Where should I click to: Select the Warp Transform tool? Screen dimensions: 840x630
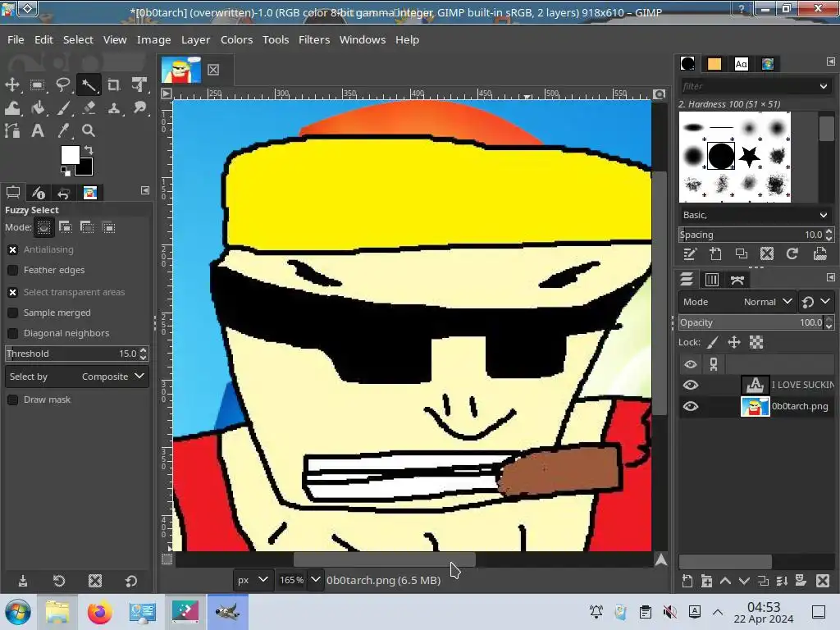(x=12, y=108)
